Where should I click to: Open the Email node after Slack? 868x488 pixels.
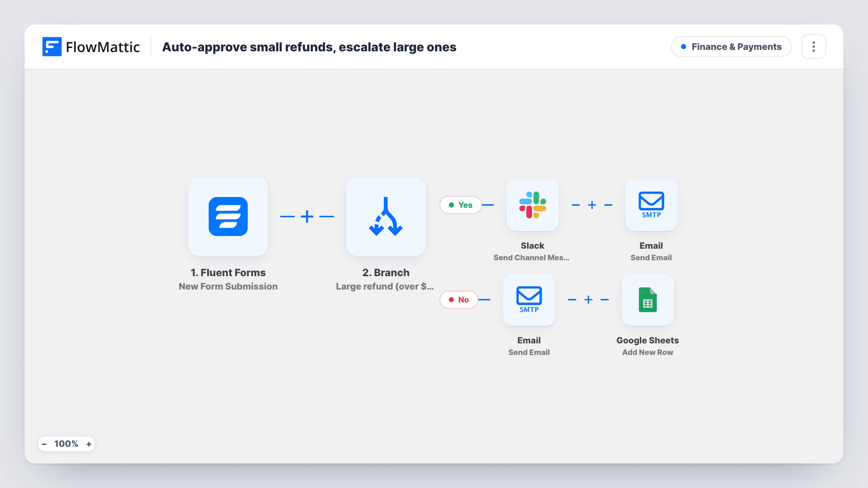[651, 205]
